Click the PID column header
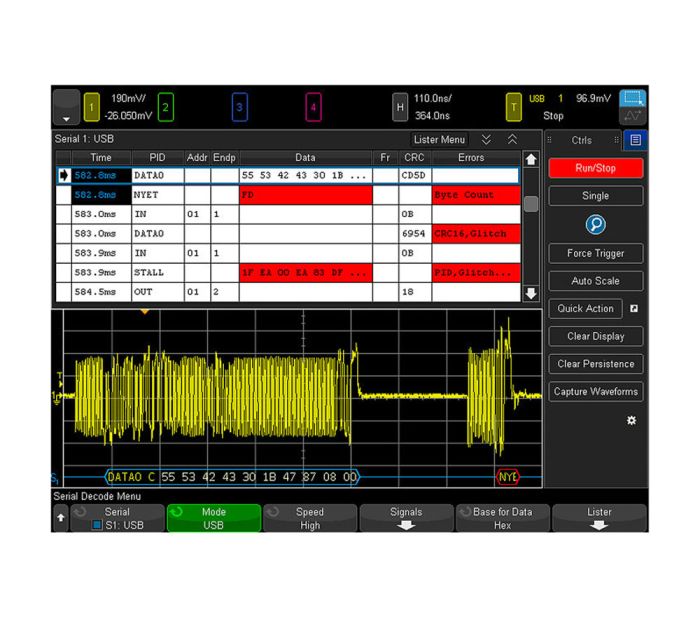Screen dimensions: 700x640 (157, 158)
